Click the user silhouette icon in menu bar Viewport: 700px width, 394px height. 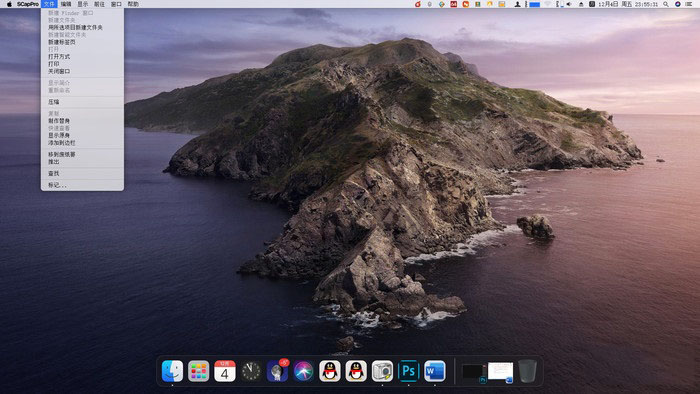[517, 4]
